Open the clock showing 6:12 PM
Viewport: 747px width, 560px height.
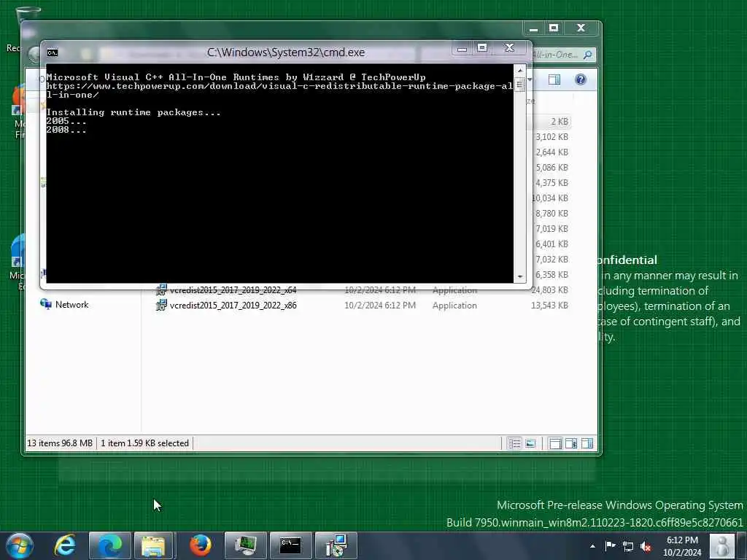pyautogui.click(x=682, y=545)
